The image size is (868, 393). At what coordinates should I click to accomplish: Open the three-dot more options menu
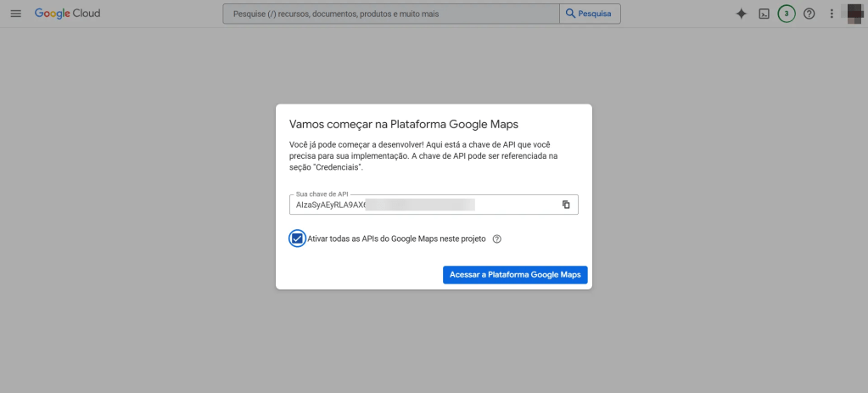[x=832, y=14]
